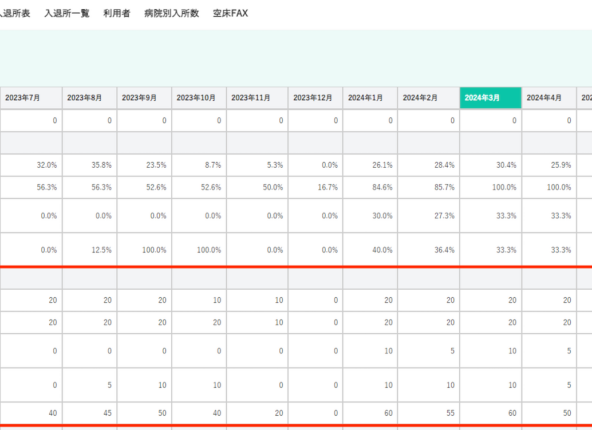
Task: Click the 12.5% cell under 2023年8月
Action: [89, 250]
